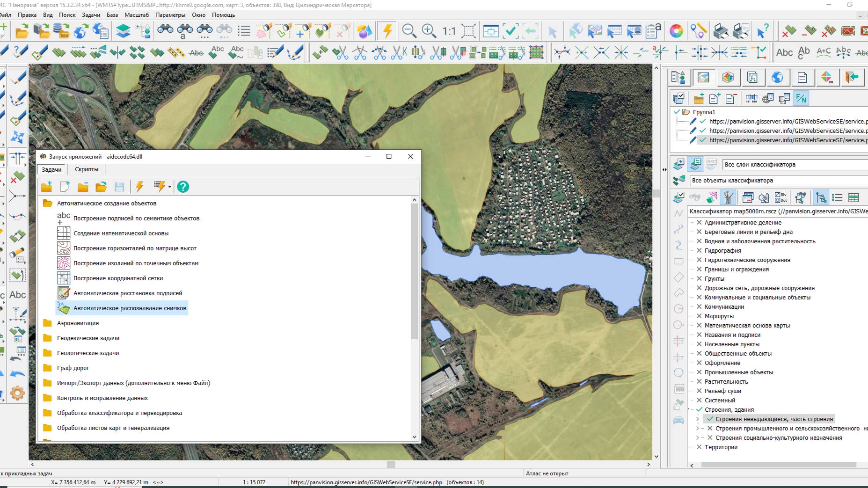
Task: Click the task list vertical scrollbar
Action: pyautogui.click(x=414, y=271)
